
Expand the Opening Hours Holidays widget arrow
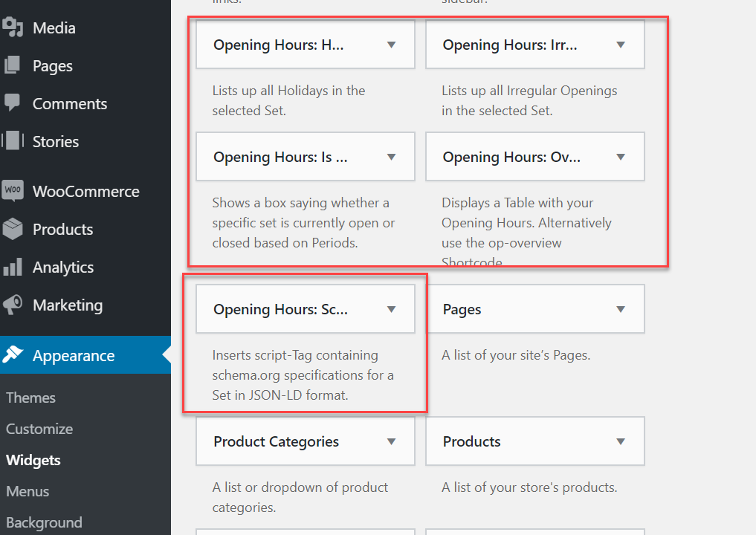click(392, 45)
